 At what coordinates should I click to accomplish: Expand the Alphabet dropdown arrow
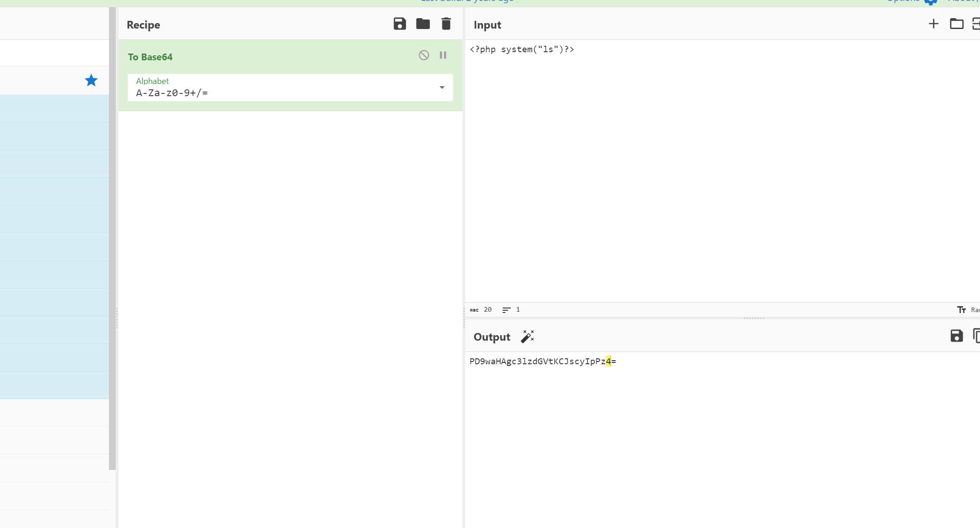(442, 88)
